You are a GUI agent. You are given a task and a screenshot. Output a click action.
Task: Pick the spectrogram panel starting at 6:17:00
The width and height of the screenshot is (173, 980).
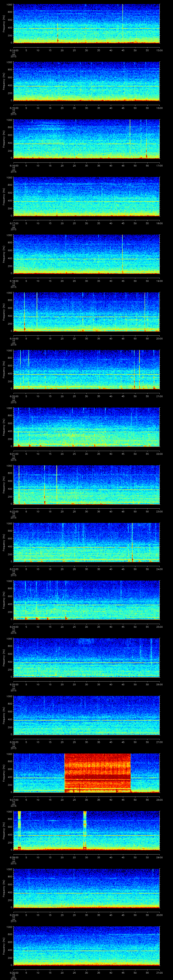(86, 197)
